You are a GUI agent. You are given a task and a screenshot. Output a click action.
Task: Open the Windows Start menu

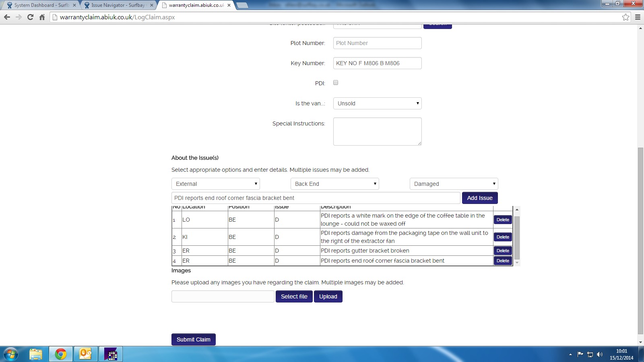click(11, 354)
